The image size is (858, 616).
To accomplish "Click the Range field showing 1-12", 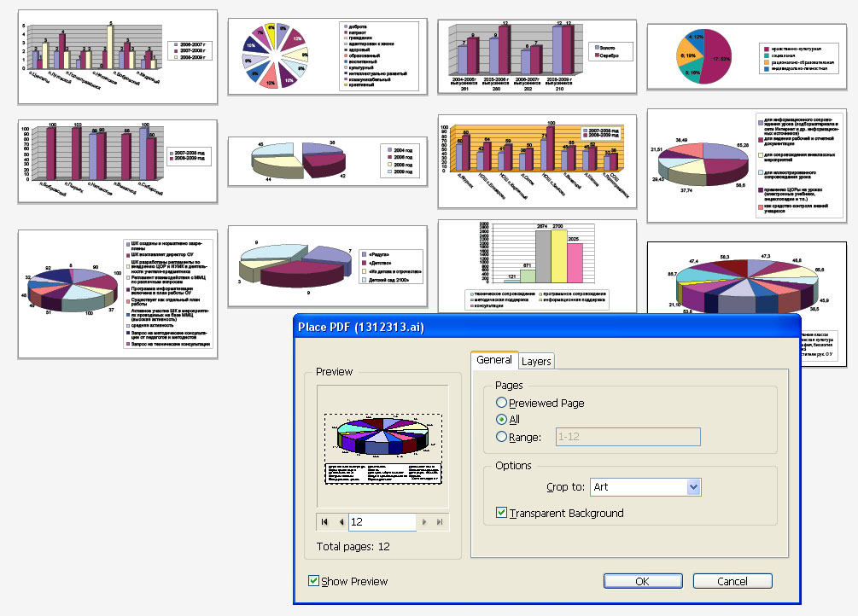I will pos(628,437).
